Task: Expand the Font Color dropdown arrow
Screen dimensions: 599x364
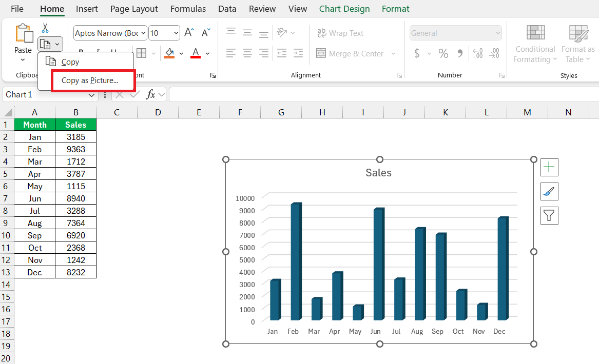Action: click(x=207, y=53)
